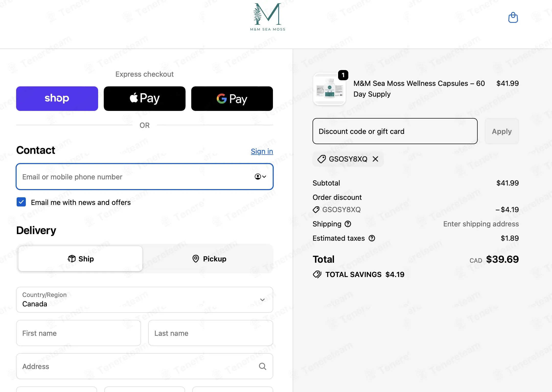Open the contact account chooser icon
This screenshot has width=552, height=392.
point(260,177)
